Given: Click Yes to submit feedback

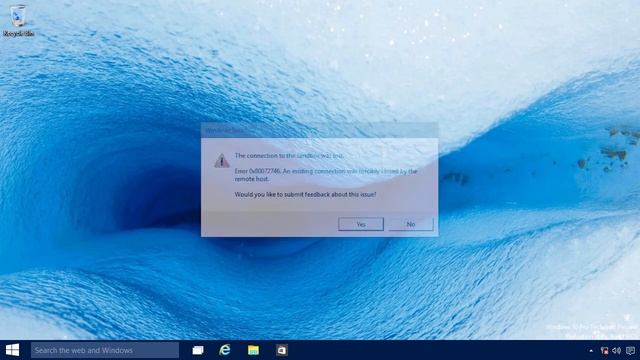Looking at the screenshot, I should pos(361,224).
